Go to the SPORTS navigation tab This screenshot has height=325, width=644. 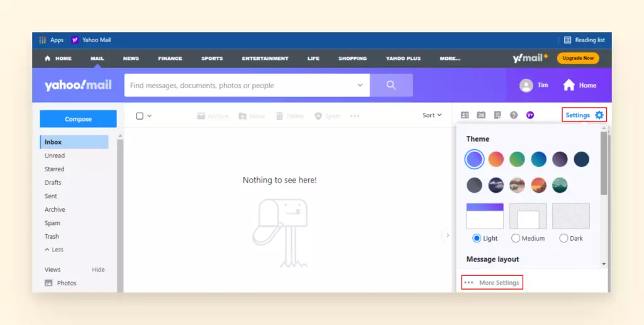[212, 59]
